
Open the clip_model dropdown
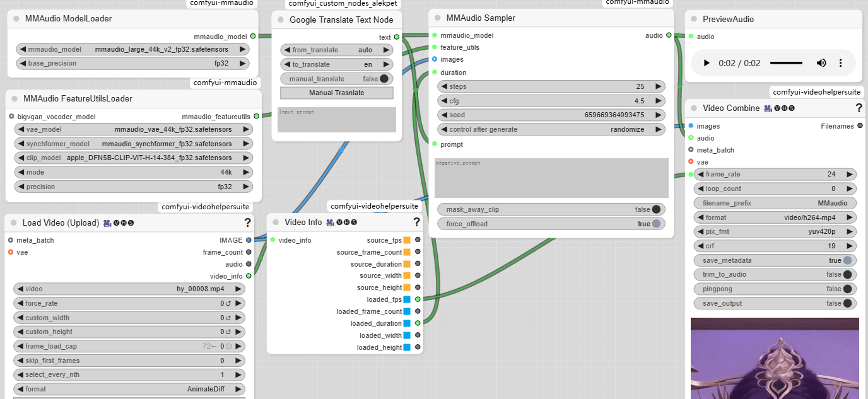pyautogui.click(x=133, y=158)
